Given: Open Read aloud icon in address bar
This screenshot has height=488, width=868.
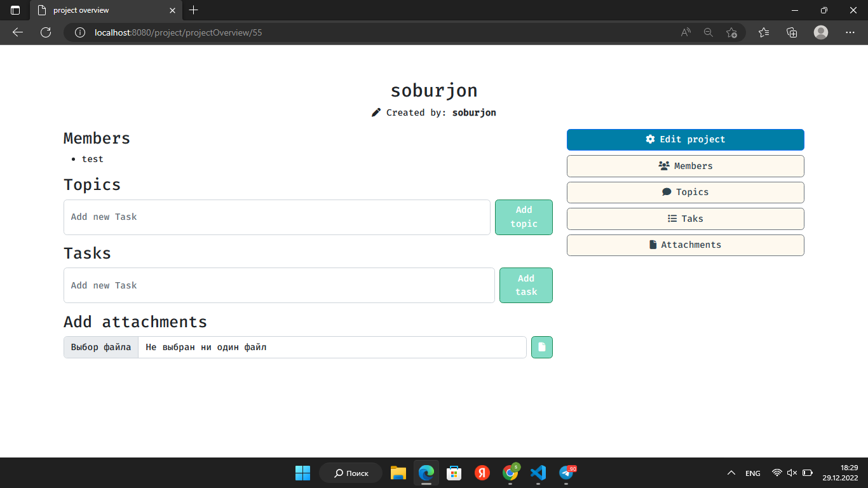Looking at the screenshot, I should click(x=686, y=32).
